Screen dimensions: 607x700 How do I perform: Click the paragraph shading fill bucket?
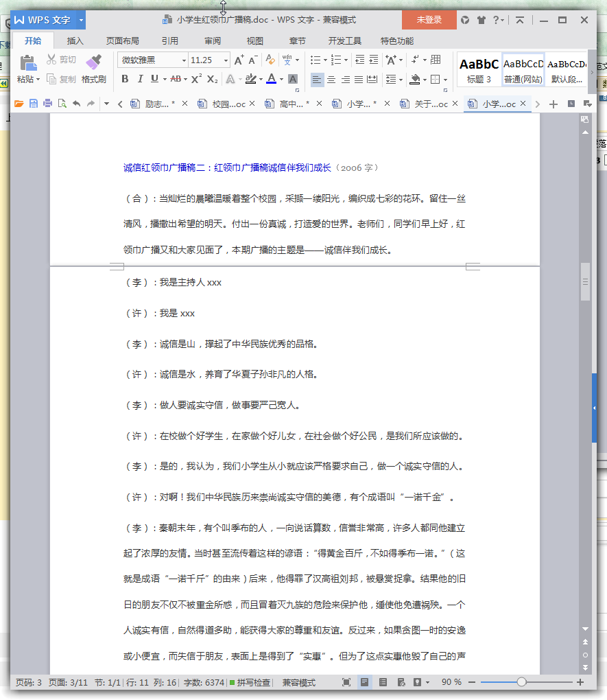click(x=415, y=80)
